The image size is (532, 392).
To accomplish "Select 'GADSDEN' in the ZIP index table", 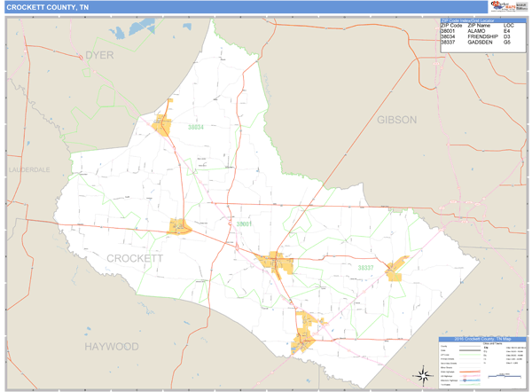I will [x=480, y=42].
